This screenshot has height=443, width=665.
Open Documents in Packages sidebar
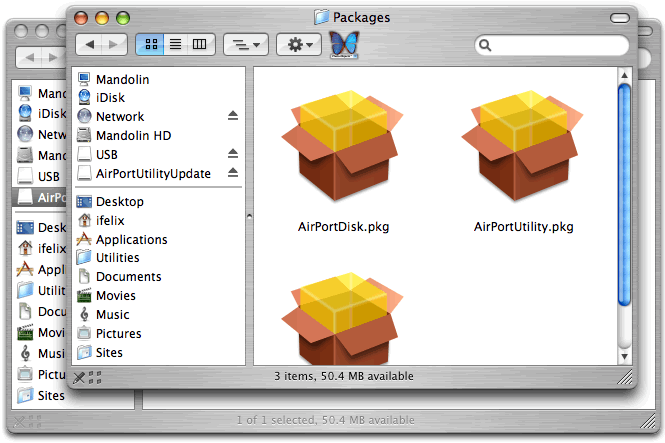coord(158,276)
